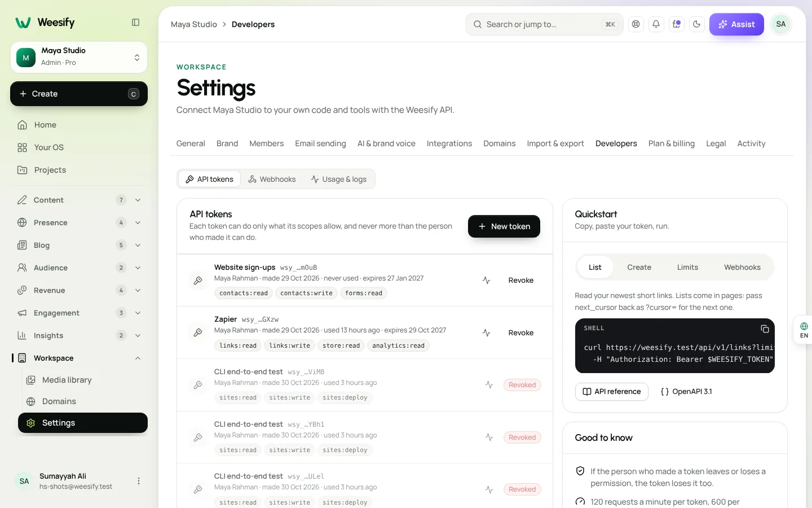Click Maya Studio breadcrumb
Image resolution: width=812 pixels, height=508 pixels.
coord(194,24)
